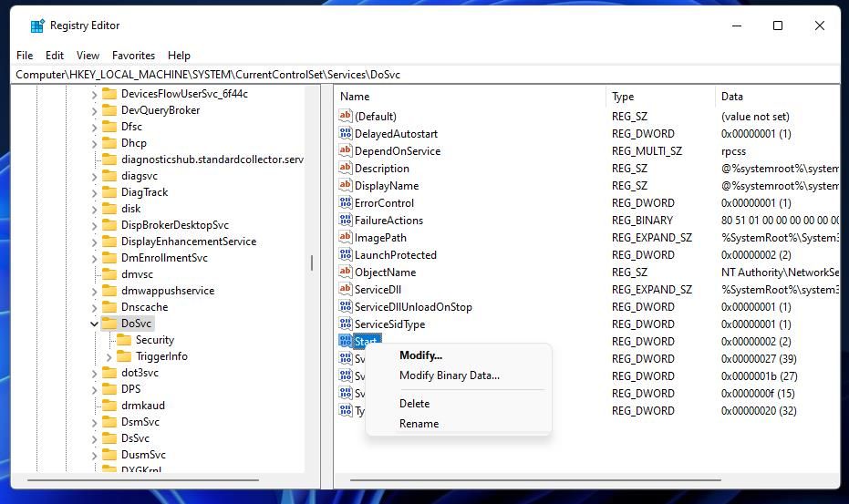Click the Description string value icon
This screenshot has height=504, width=849.
[x=345, y=168]
